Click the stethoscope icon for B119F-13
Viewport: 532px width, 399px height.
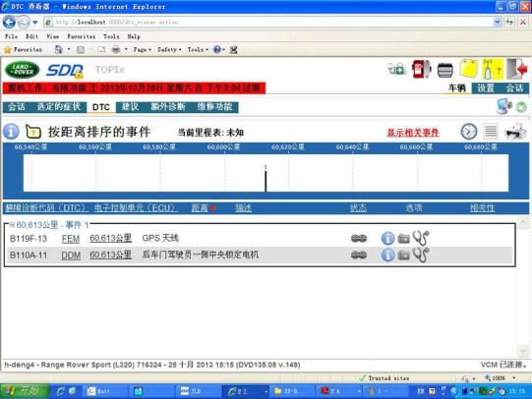tap(421, 238)
